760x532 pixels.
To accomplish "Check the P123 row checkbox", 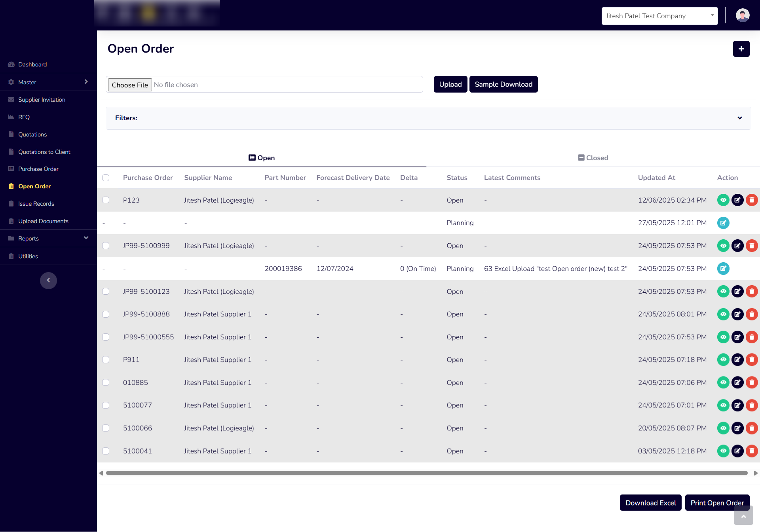I will (x=106, y=200).
